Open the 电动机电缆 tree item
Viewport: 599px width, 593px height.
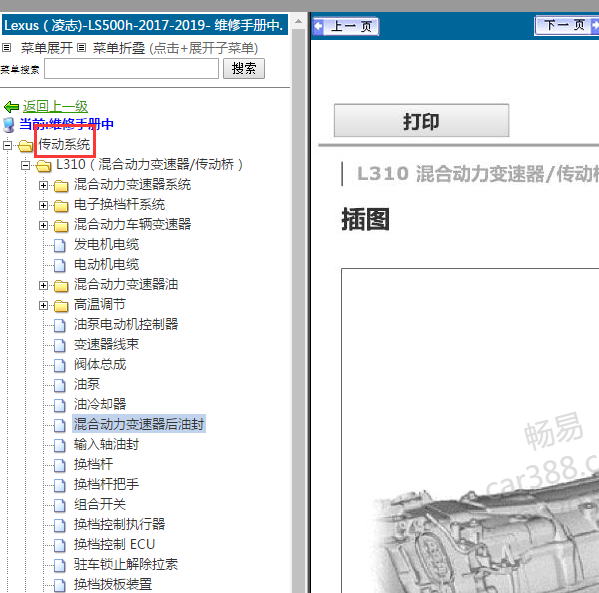(x=106, y=264)
